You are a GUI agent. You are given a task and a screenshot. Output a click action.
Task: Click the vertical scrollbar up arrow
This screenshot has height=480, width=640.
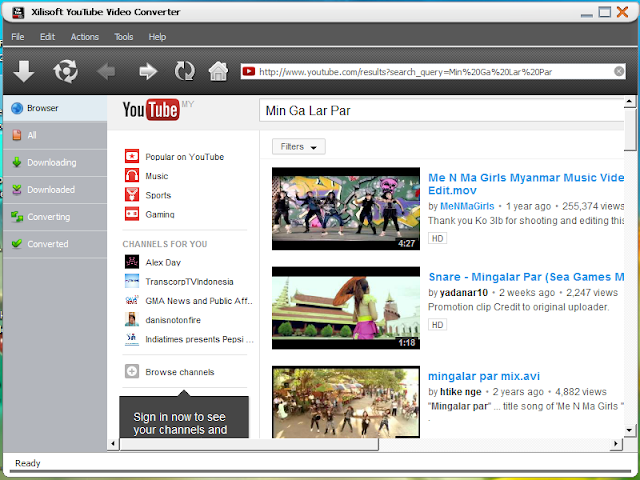tap(629, 102)
